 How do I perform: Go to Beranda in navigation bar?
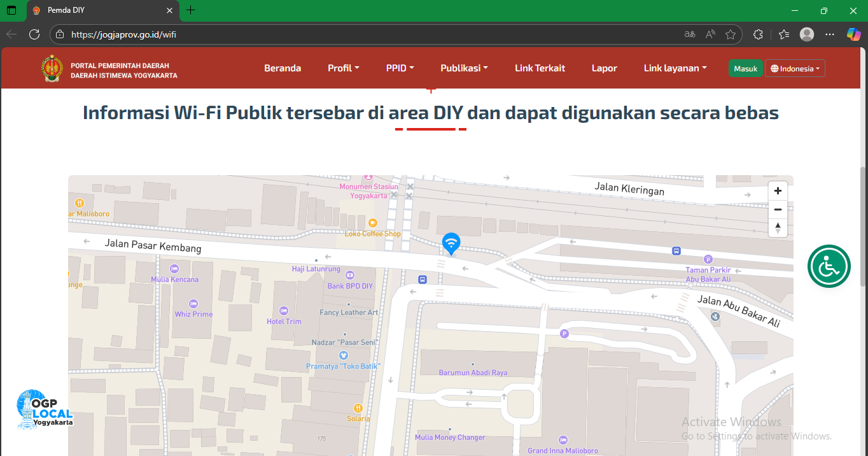click(283, 68)
